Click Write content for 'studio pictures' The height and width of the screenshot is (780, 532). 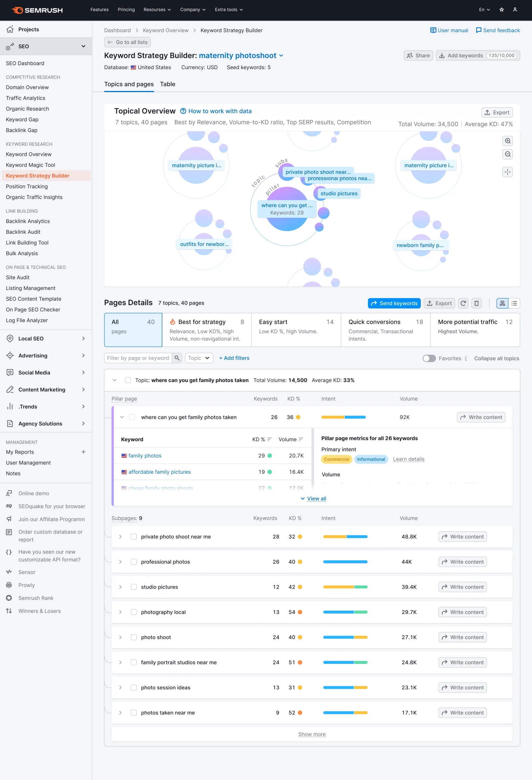(x=463, y=587)
